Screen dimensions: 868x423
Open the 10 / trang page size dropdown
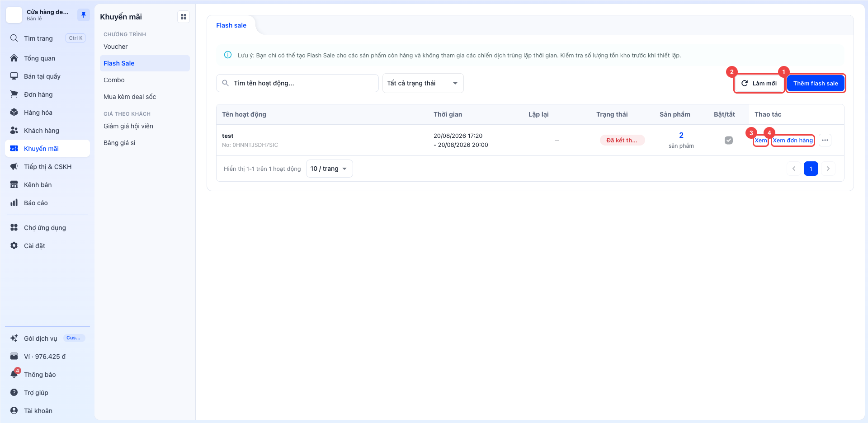pyautogui.click(x=329, y=169)
